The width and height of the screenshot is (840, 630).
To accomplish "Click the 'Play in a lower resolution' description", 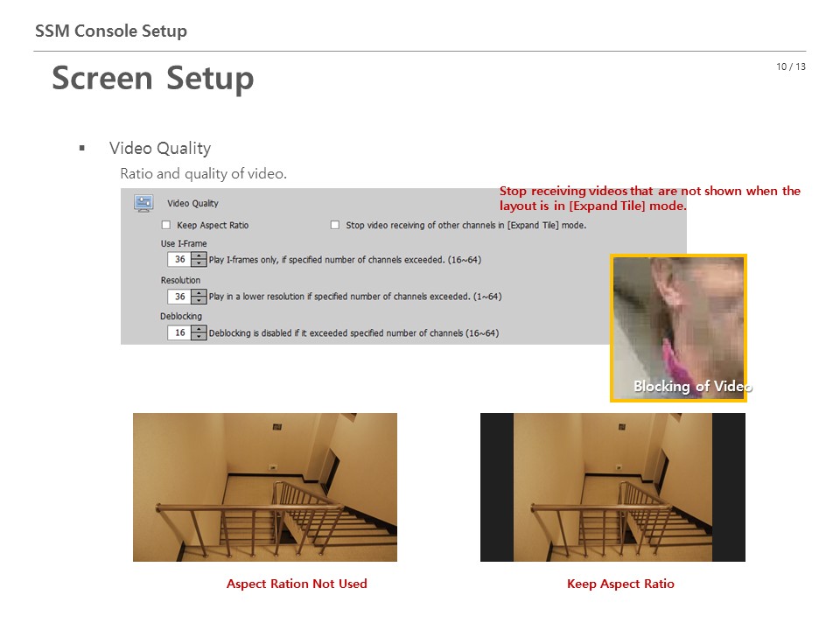I will [x=355, y=297].
